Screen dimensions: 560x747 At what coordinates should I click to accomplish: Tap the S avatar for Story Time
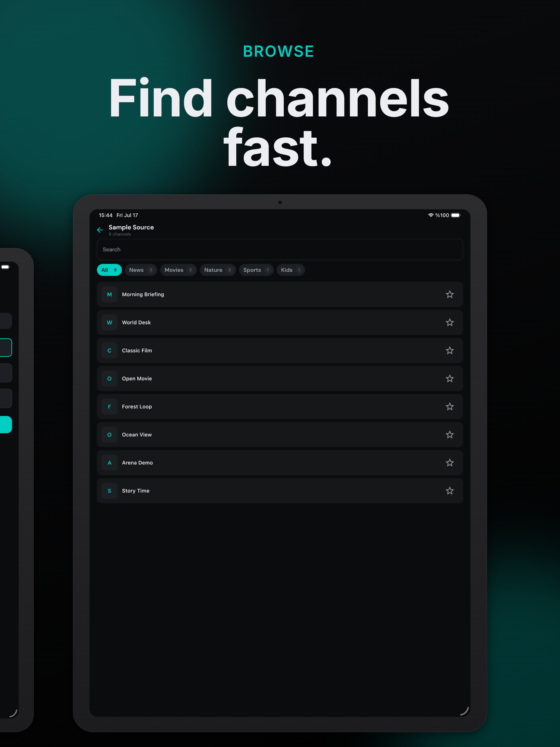pos(109,491)
